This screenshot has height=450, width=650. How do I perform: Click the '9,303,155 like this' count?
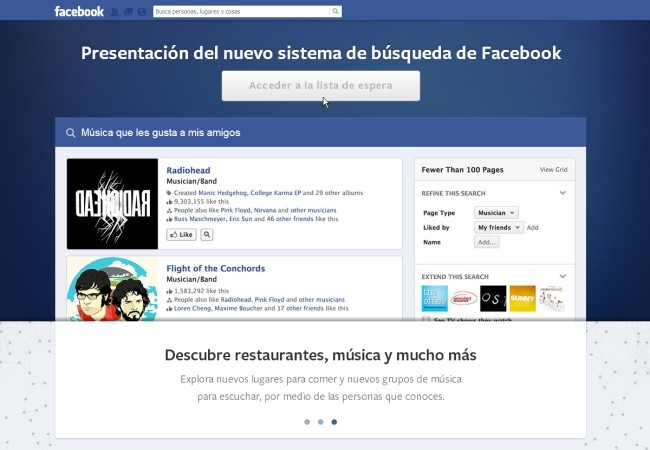tap(201, 201)
